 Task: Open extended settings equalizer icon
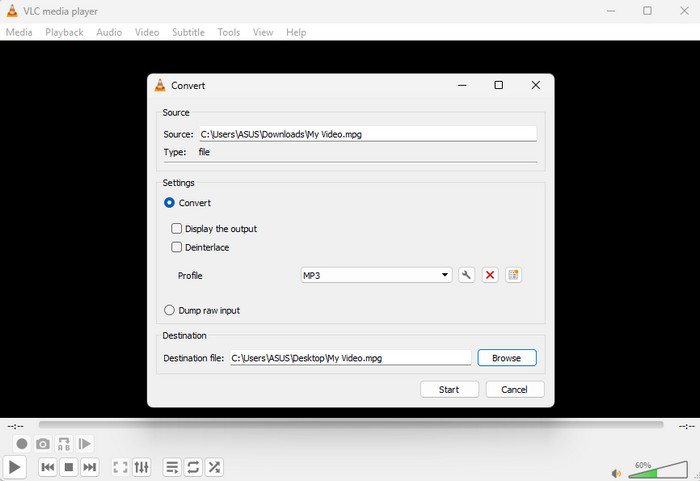(x=142, y=467)
